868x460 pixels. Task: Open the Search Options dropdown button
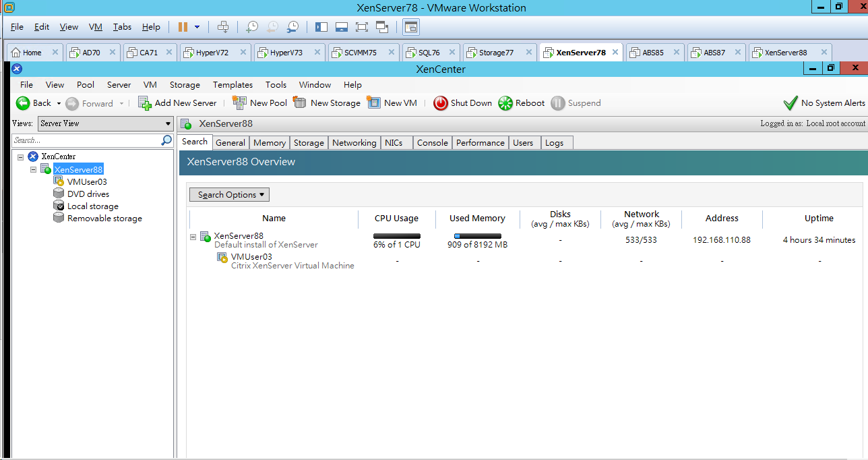(x=229, y=195)
